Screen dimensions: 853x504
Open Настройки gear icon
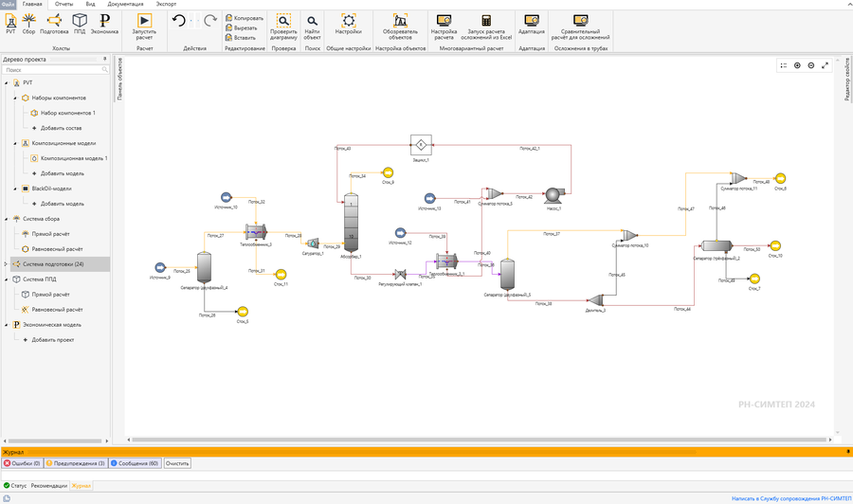[348, 24]
